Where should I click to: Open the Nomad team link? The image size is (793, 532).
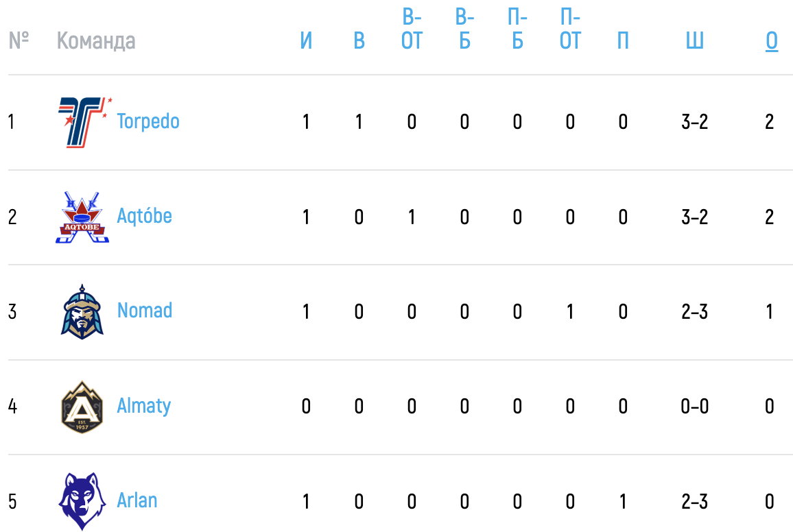pyautogui.click(x=145, y=311)
